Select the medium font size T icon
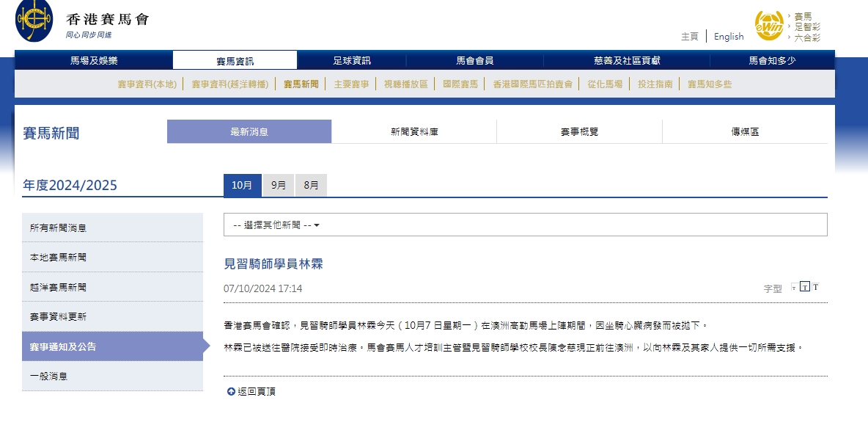The image size is (868, 422). click(804, 288)
